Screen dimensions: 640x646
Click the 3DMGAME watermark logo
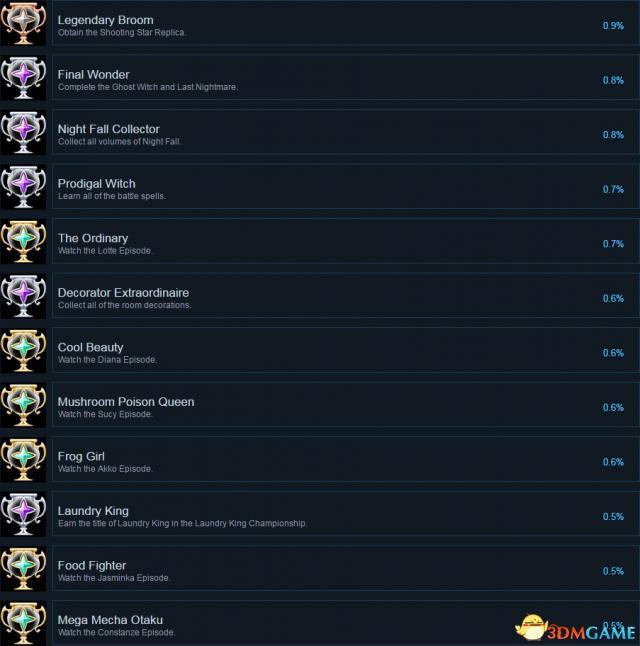tap(575, 630)
